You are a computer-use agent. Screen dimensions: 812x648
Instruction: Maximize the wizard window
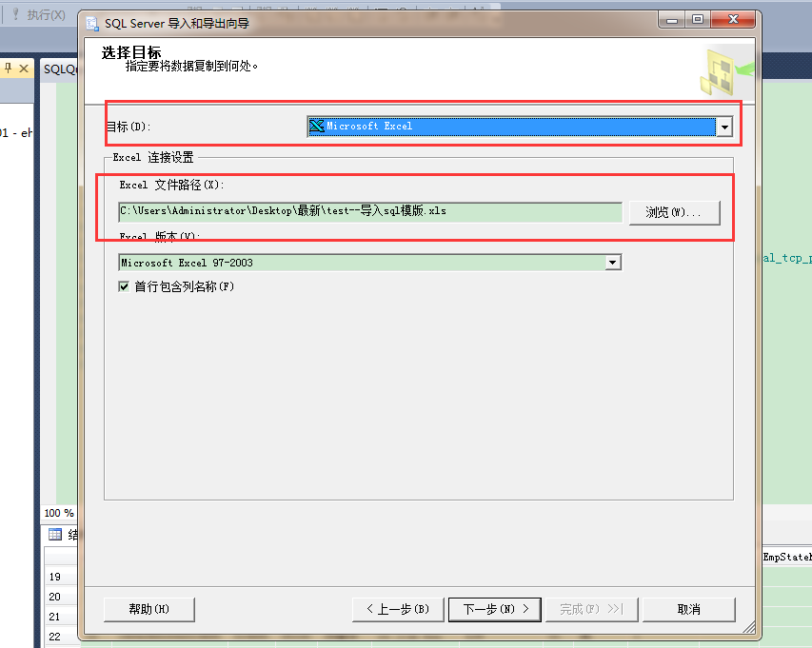pyautogui.click(x=698, y=20)
